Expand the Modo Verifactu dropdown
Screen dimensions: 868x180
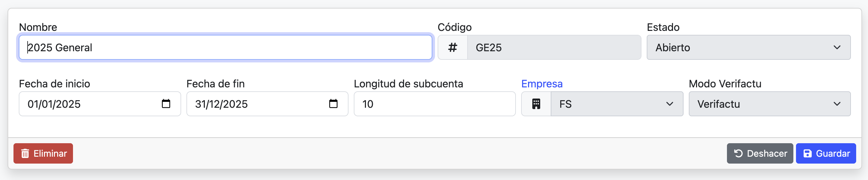[x=769, y=104]
